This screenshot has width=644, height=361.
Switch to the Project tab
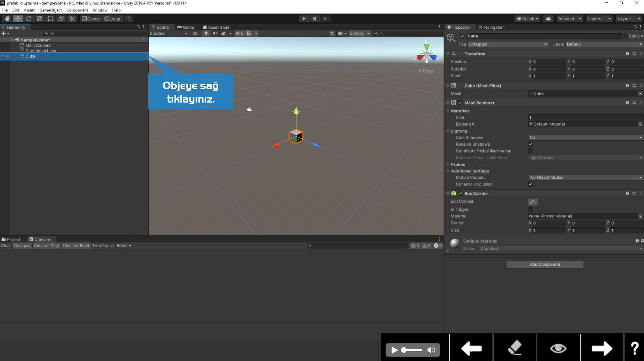[11, 240]
